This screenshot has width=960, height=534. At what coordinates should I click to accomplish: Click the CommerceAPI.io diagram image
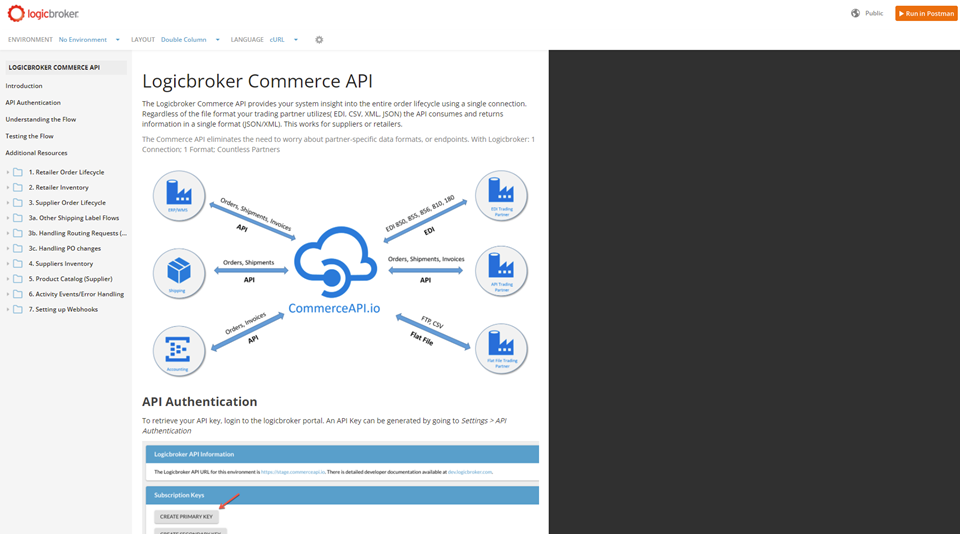339,266
